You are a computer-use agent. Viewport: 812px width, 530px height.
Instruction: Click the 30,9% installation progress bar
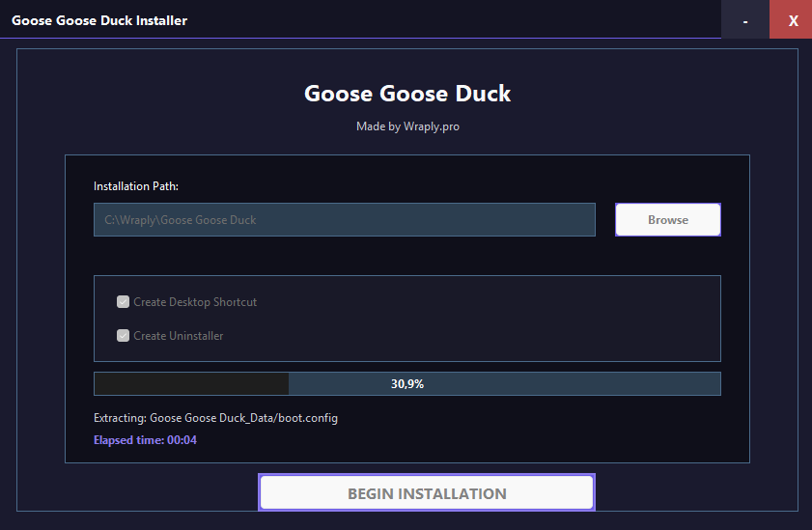pos(407,383)
